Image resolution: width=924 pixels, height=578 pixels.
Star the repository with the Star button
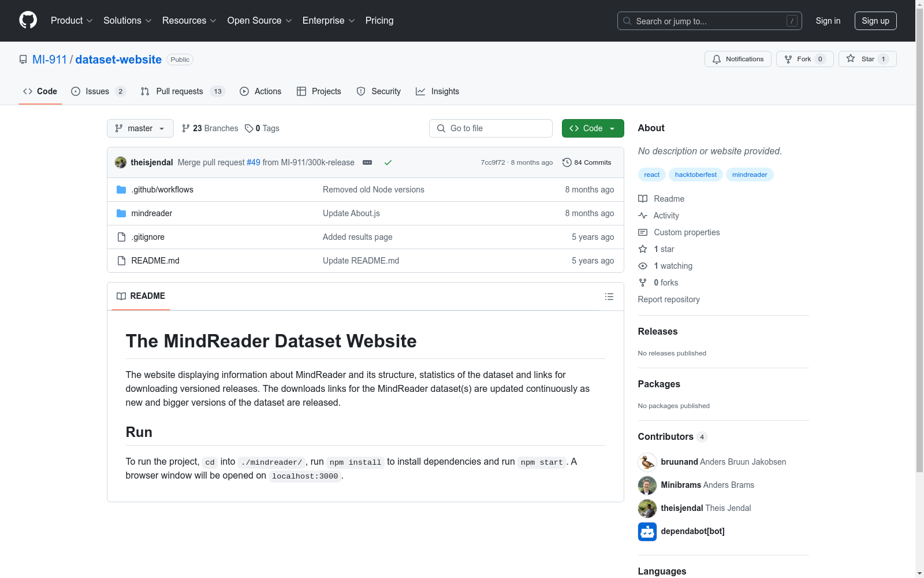tap(867, 59)
